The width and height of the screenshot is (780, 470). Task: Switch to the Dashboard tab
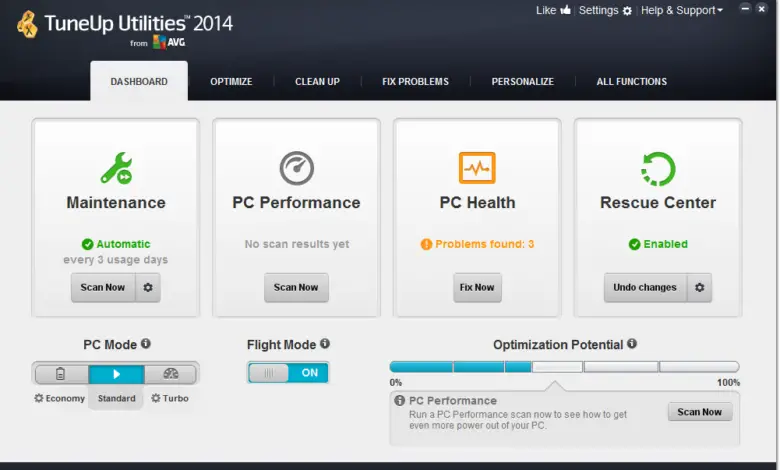pyautogui.click(x=139, y=81)
